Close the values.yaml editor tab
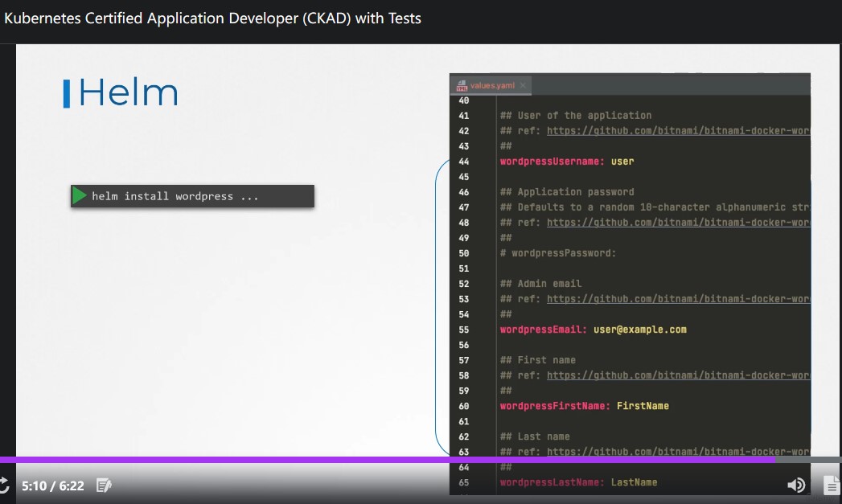This screenshot has height=504, width=842. tap(523, 85)
